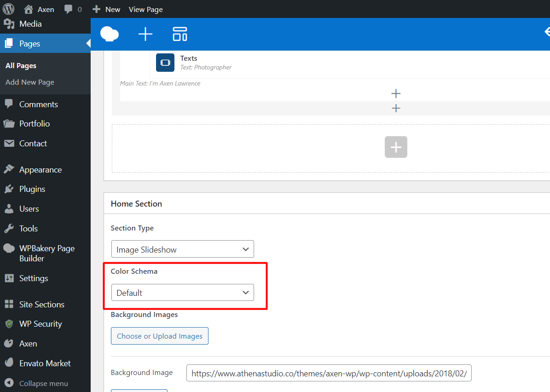Screen dimensions: 550x392
Task: Click the Portfolio folder icon
Action: point(9,123)
